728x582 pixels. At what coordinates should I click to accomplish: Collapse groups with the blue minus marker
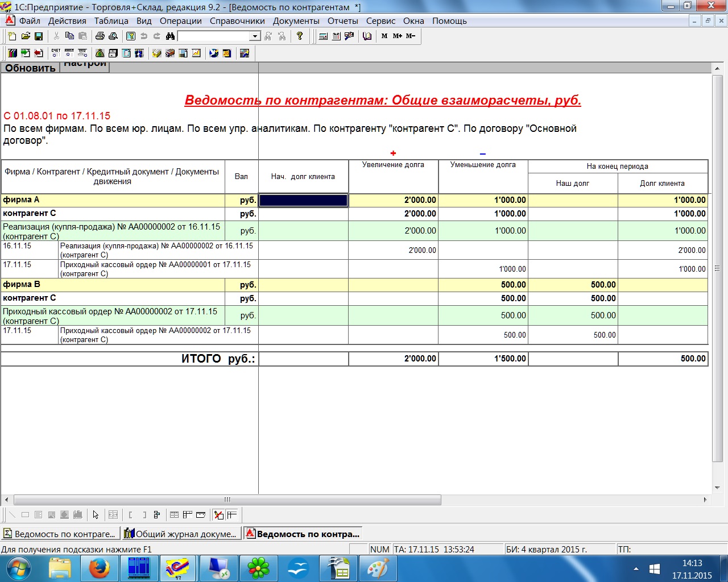click(x=482, y=153)
